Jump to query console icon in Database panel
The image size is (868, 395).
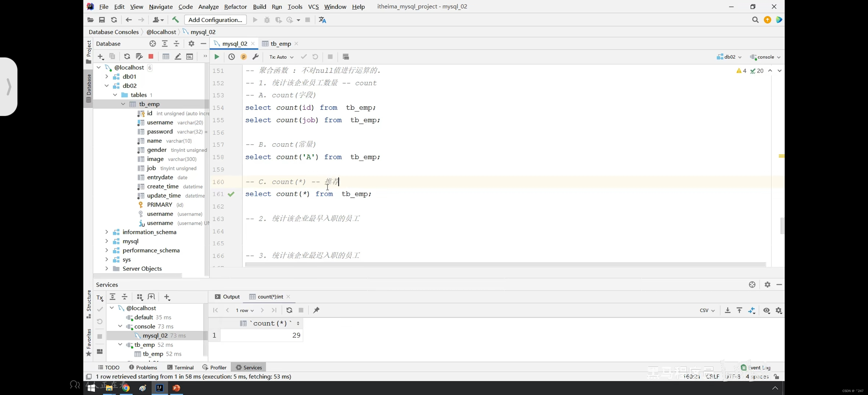pos(190,57)
